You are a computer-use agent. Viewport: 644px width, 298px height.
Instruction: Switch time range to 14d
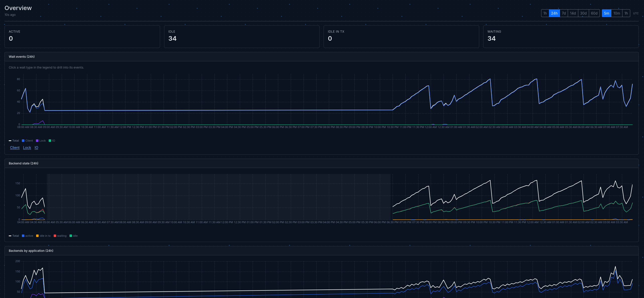(573, 13)
